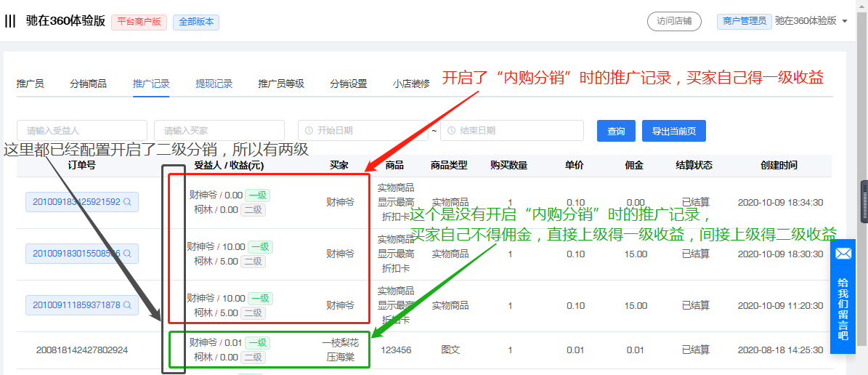Viewport: 868px width, 375px height.
Task: Click creation time 2020-10-09 11:20:30
Action: [x=781, y=305]
